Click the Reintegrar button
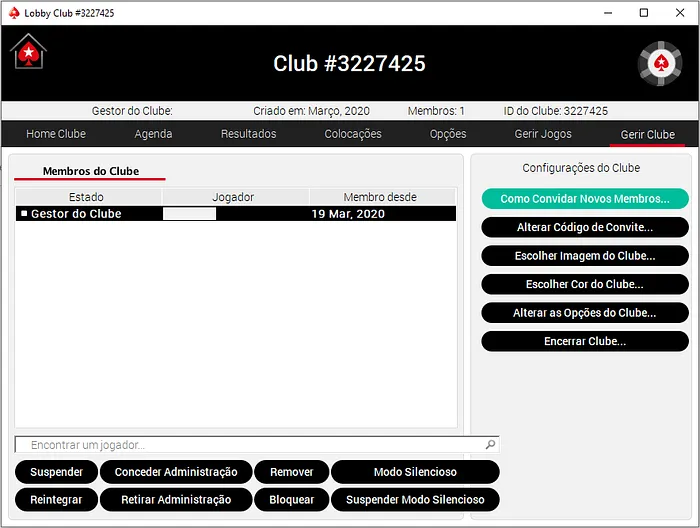This screenshot has width=700, height=528. pos(56,499)
